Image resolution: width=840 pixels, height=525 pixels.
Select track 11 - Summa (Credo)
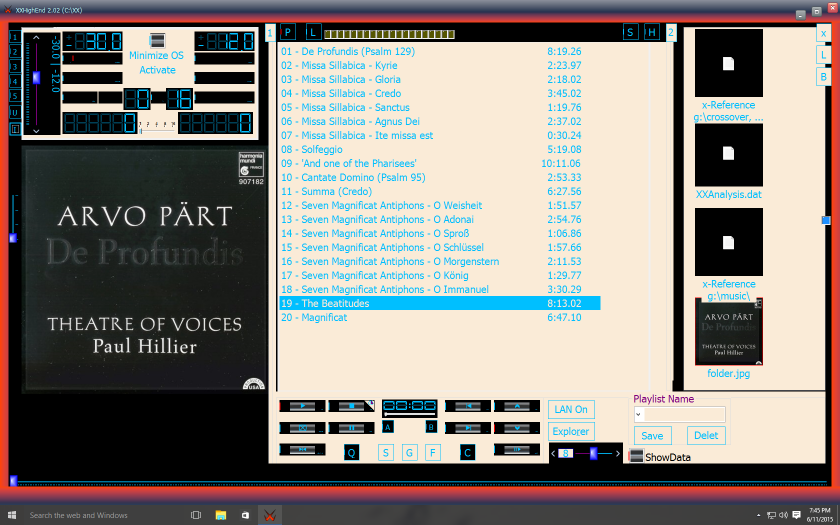point(439,191)
